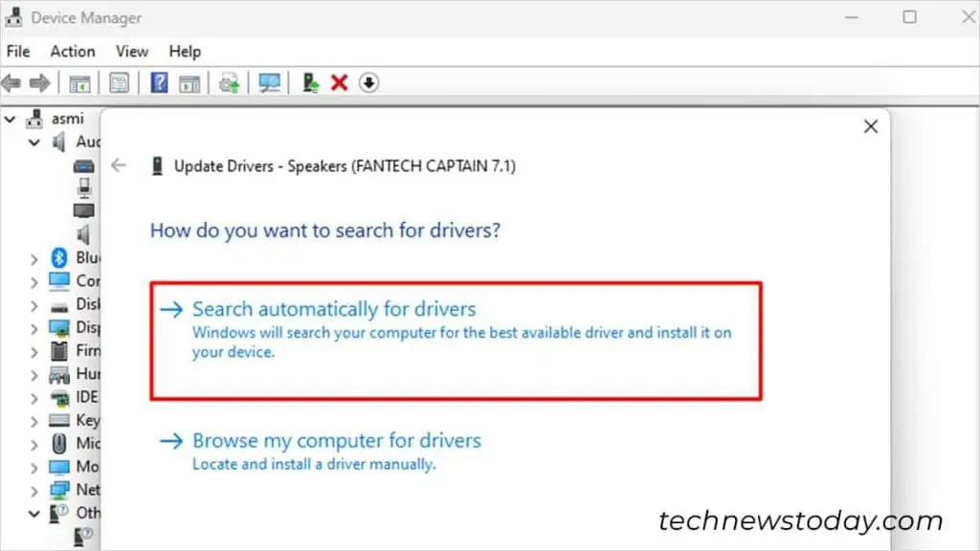
Task: Open the Action menu
Action: coord(73,51)
